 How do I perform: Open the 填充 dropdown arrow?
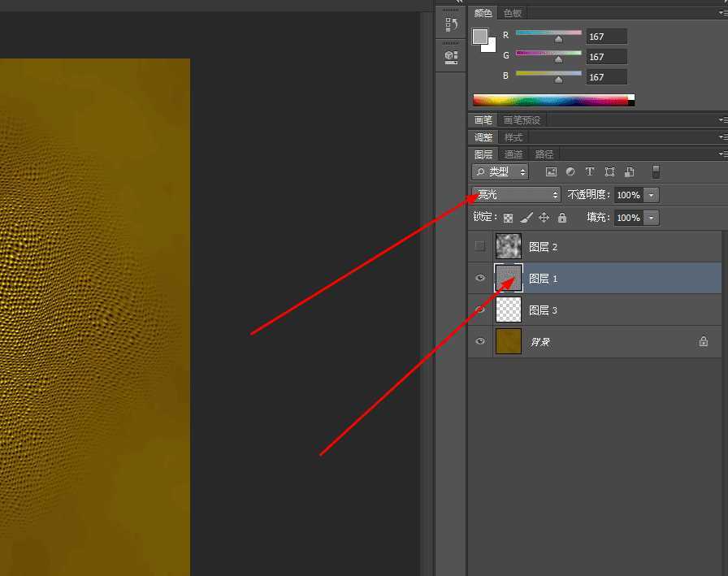tap(652, 217)
